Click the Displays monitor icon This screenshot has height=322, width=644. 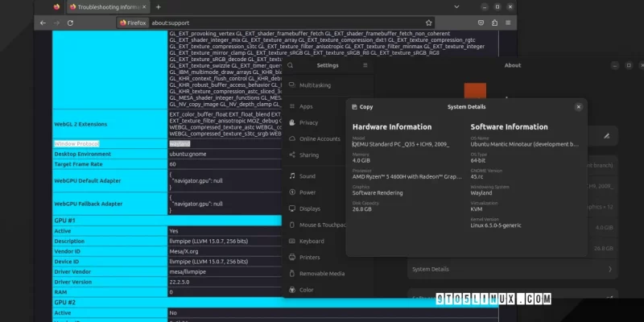pos(292,208)
